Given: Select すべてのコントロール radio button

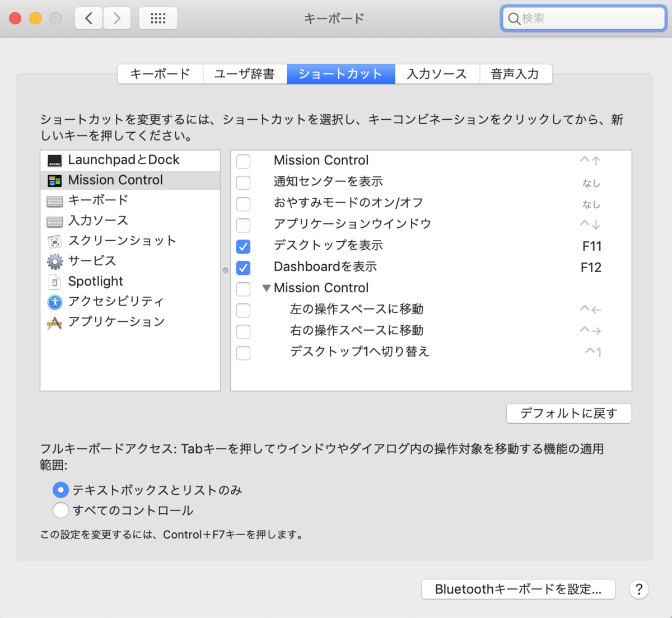Looking at the screenshot, I should click(60, 510).
